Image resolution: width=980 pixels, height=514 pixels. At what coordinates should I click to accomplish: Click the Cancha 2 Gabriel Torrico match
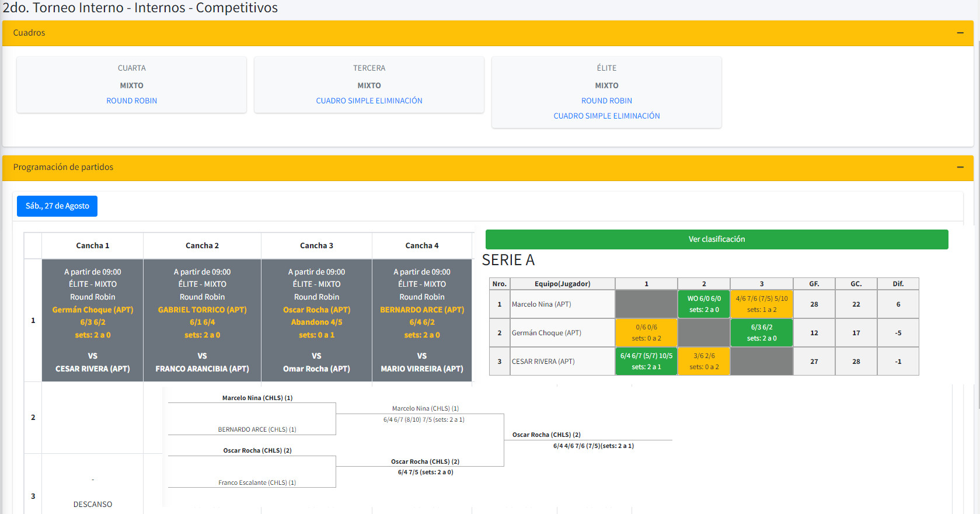tap(202, 320)
